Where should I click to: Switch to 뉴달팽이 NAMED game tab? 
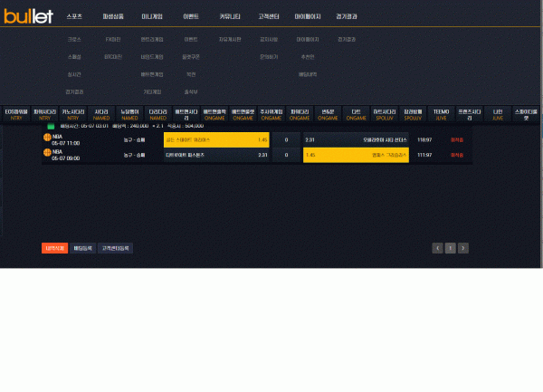pyautogui.click(x=129, y=115)
